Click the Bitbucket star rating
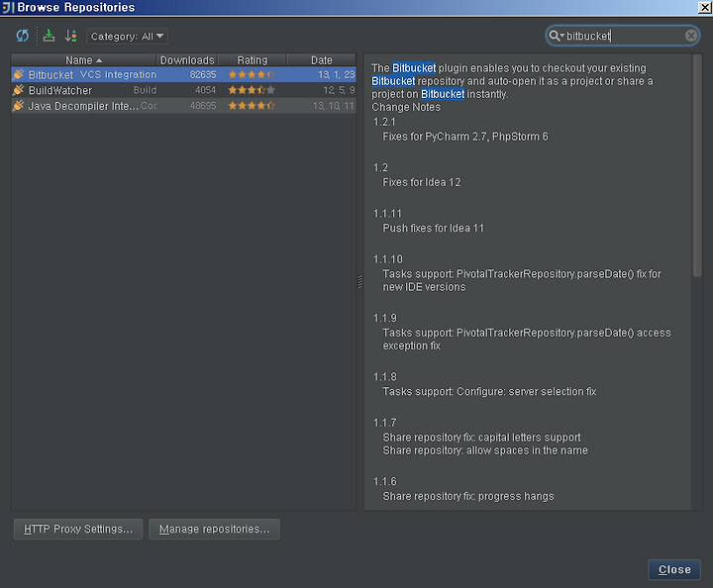This screenshot has height=588, width=713. click(x=252, y=74)
